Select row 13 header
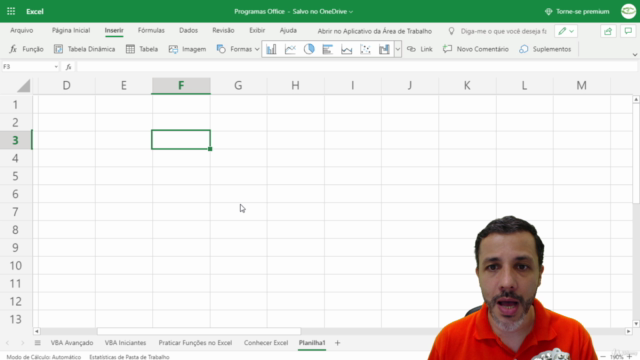This screenshot has width=640, height=360. [x=16, y=319]
